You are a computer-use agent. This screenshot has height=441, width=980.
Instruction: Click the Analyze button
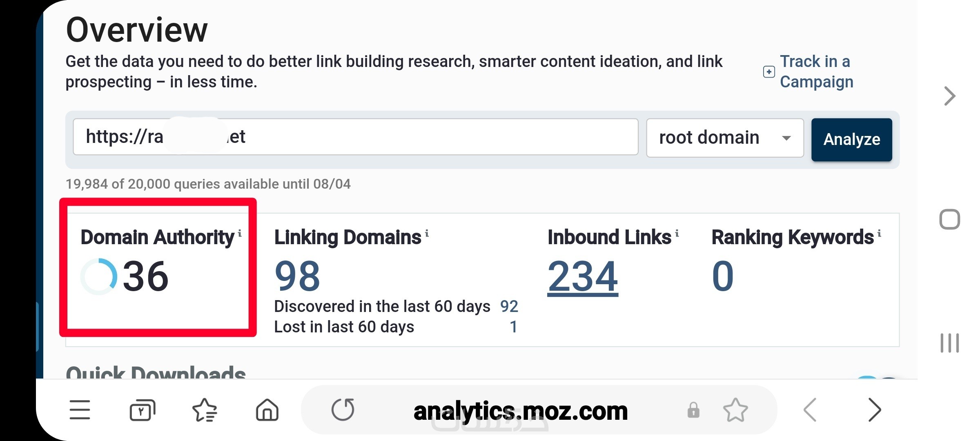851,140
